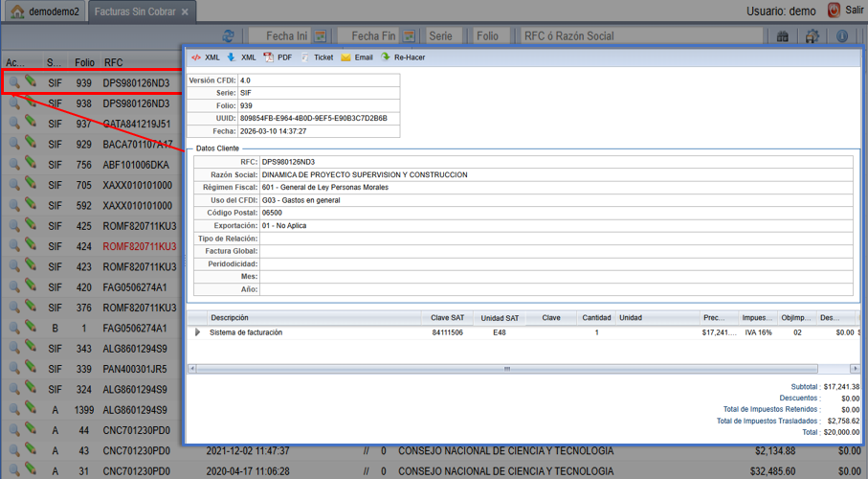Click the Clave SAT column header

(447, 318)
